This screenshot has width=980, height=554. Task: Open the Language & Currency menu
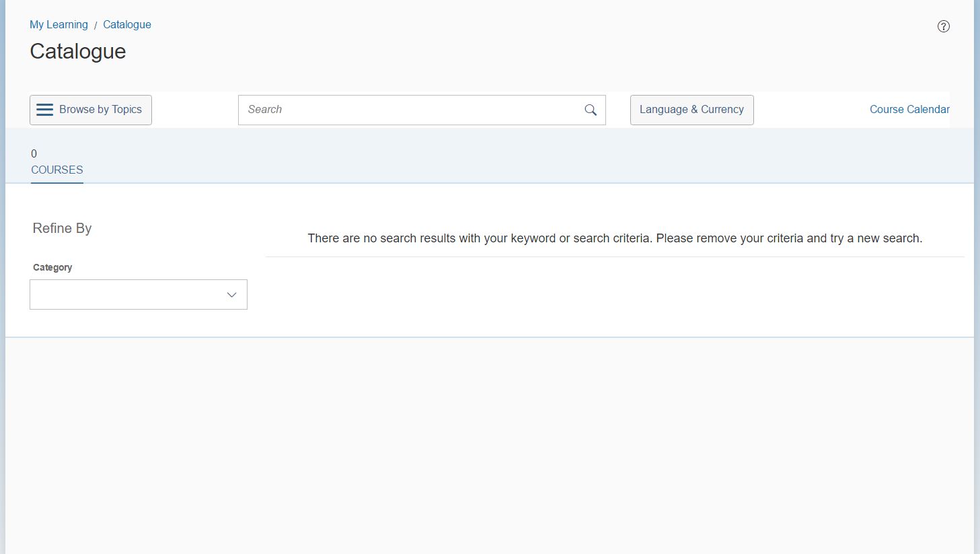tap(691, 110)
